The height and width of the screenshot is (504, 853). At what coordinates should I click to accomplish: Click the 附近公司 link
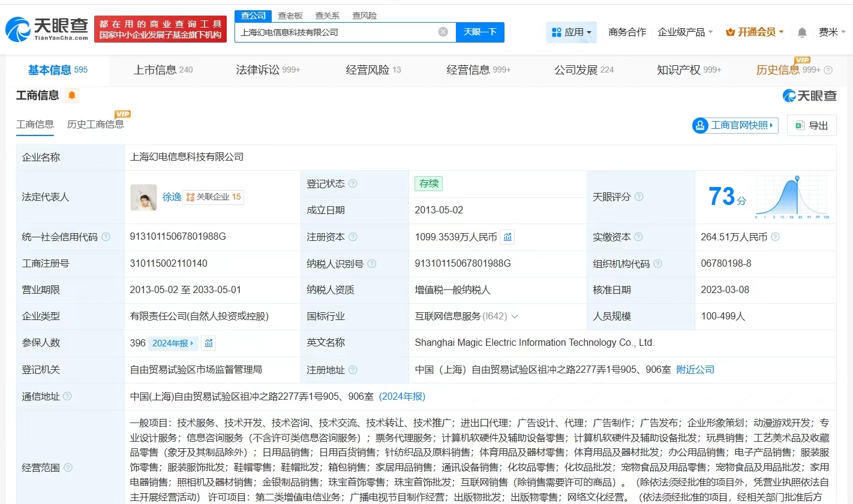pos(695,370)
